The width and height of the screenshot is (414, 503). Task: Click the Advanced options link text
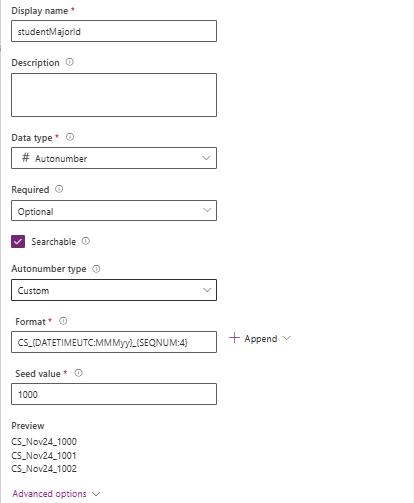(x=49, y=494)
